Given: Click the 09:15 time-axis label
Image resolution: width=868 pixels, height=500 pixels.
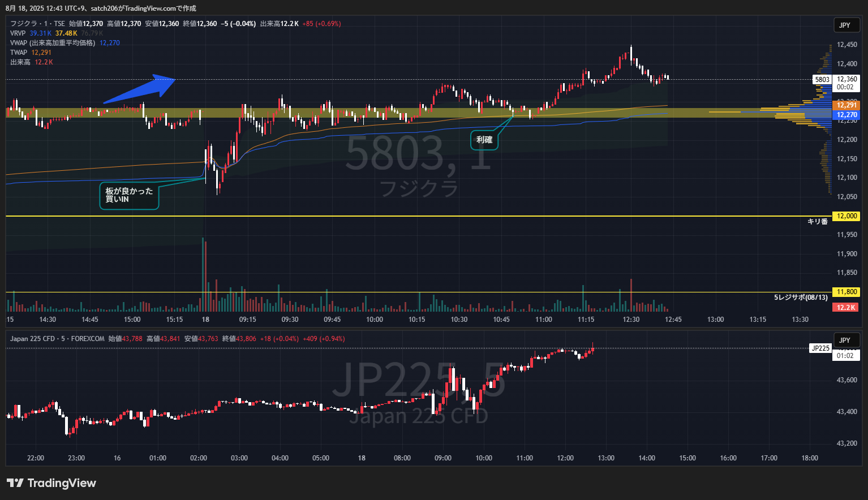Looking at the screenshot, I should click(x=247, y=320).
